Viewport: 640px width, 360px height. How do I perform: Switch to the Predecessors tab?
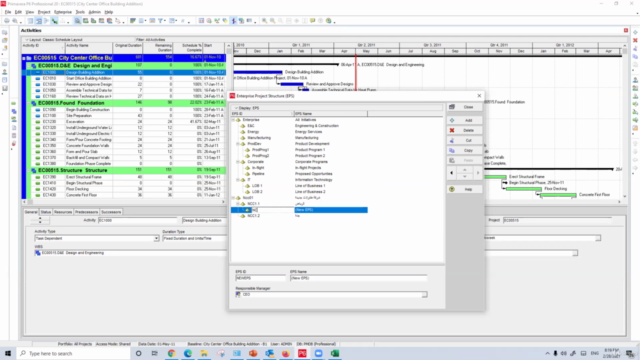point(87,212)
